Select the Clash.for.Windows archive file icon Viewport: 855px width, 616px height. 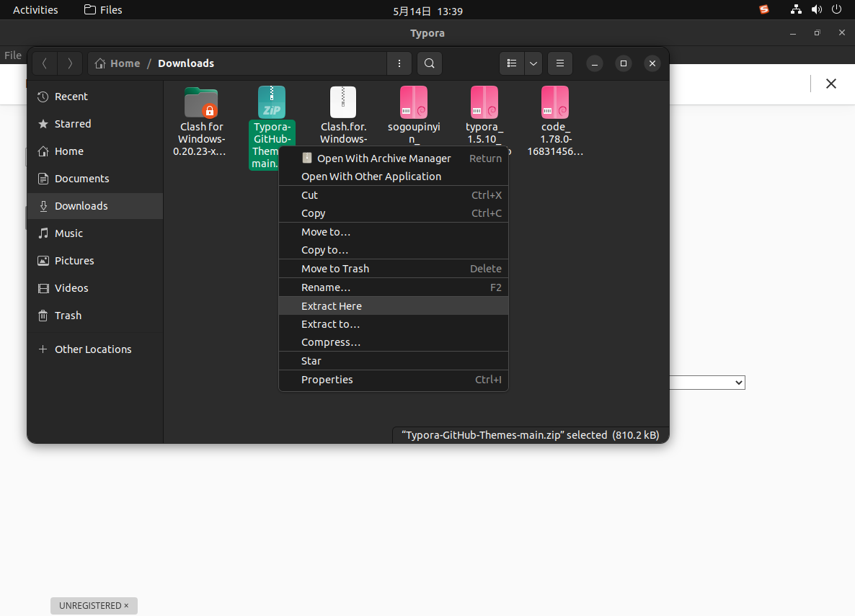pyautogui.click(x=343, y=102)
